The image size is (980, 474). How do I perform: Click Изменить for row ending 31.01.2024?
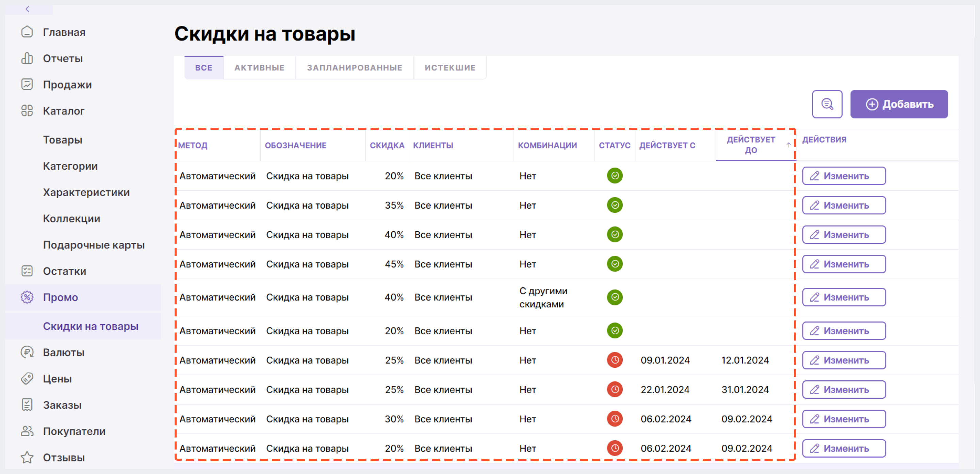tap(844, 390)
